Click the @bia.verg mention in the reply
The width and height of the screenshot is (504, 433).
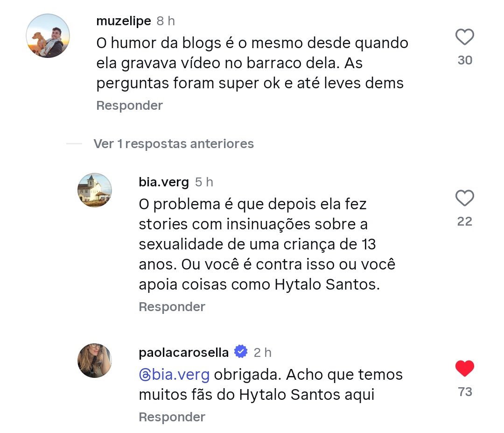(x=174, y=375)
